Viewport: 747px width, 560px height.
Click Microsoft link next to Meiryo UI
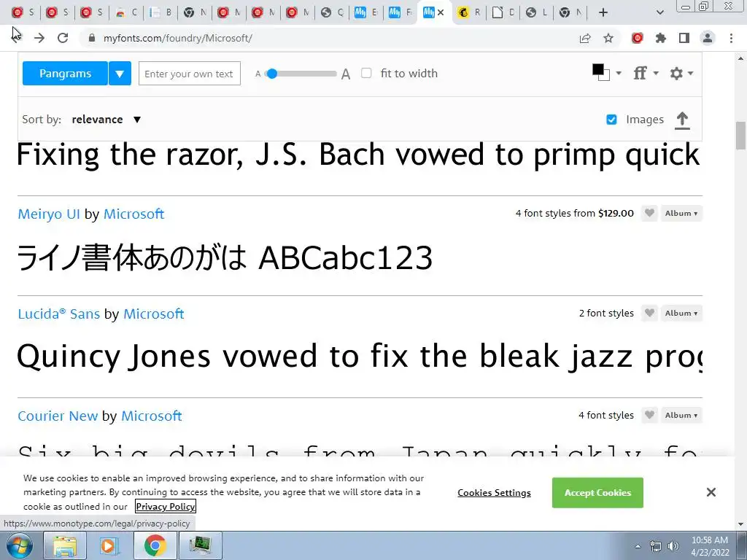134,214
